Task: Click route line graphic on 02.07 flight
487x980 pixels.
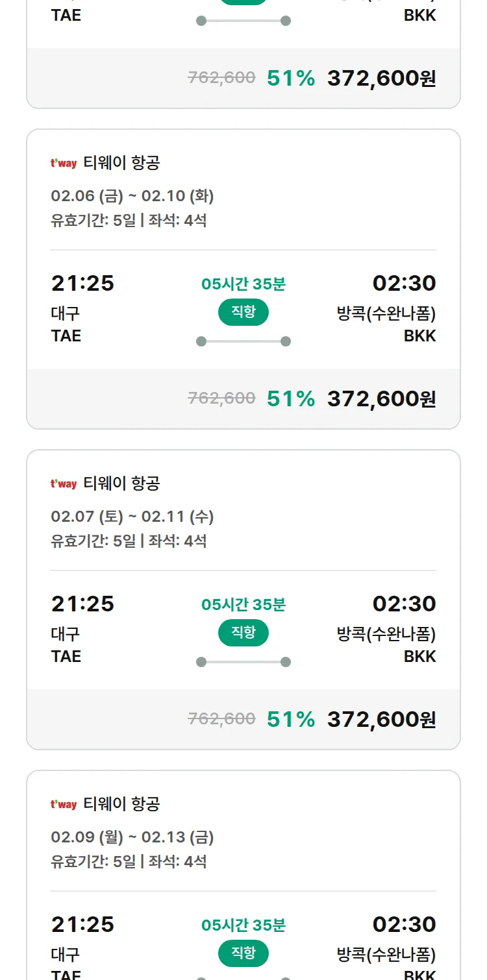Action: pyautogui.click(x=243, y=662)
